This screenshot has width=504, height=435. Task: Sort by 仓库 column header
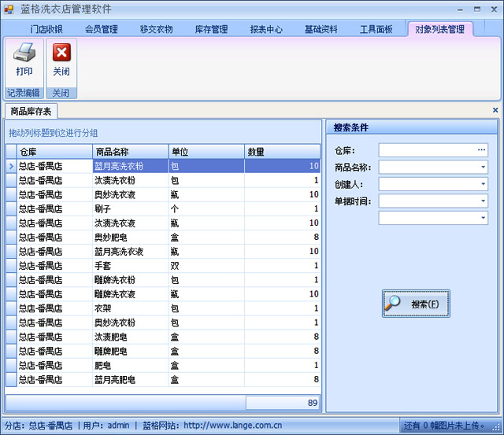pos(54,152)
